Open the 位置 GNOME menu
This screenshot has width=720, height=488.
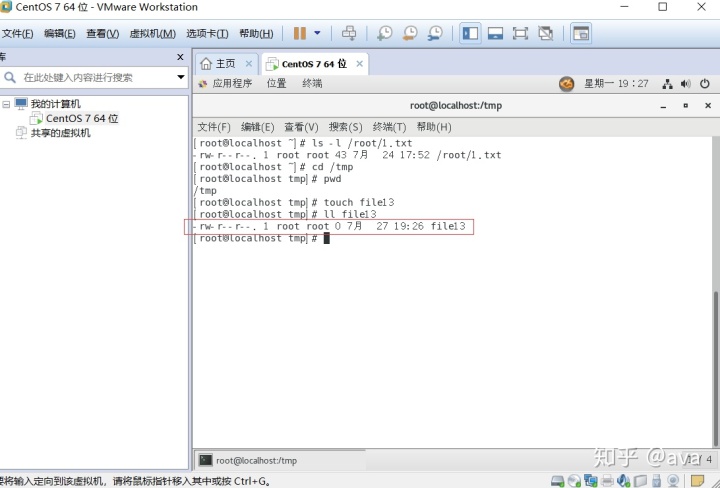[276, 83]
